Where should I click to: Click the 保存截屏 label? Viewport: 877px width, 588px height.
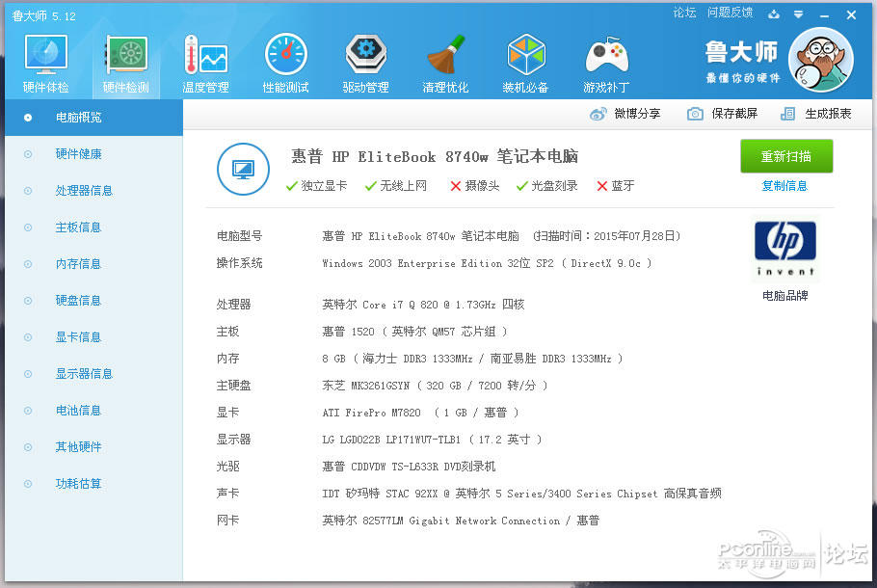pos(734,114)
